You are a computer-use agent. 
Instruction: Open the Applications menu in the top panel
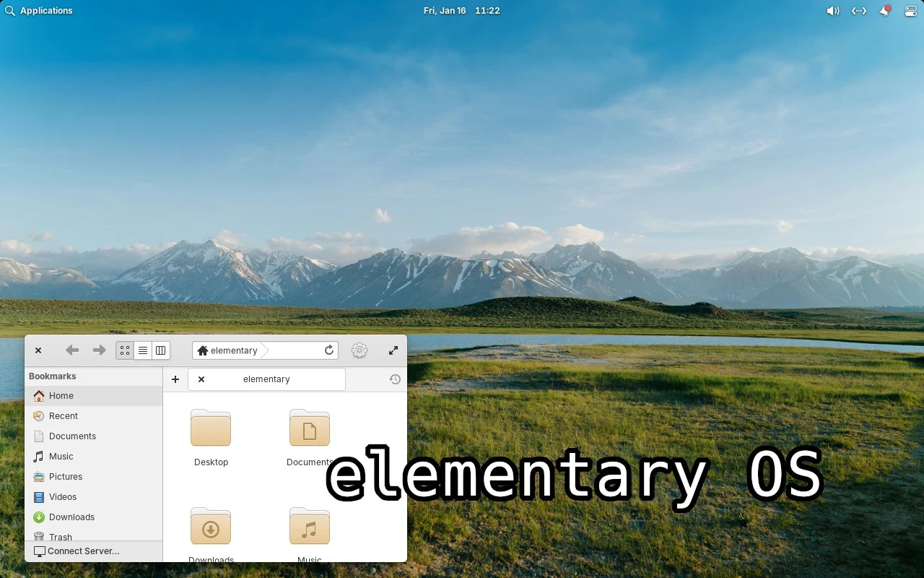click(38, 11)
